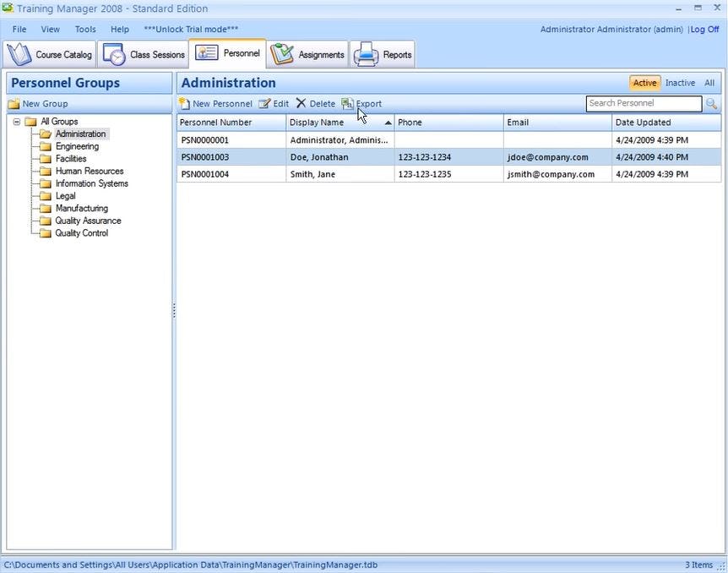The height and width of the screenshot is (573, 728).
Task: Open the Assignments checkmark icon
Action: (282, 52)
